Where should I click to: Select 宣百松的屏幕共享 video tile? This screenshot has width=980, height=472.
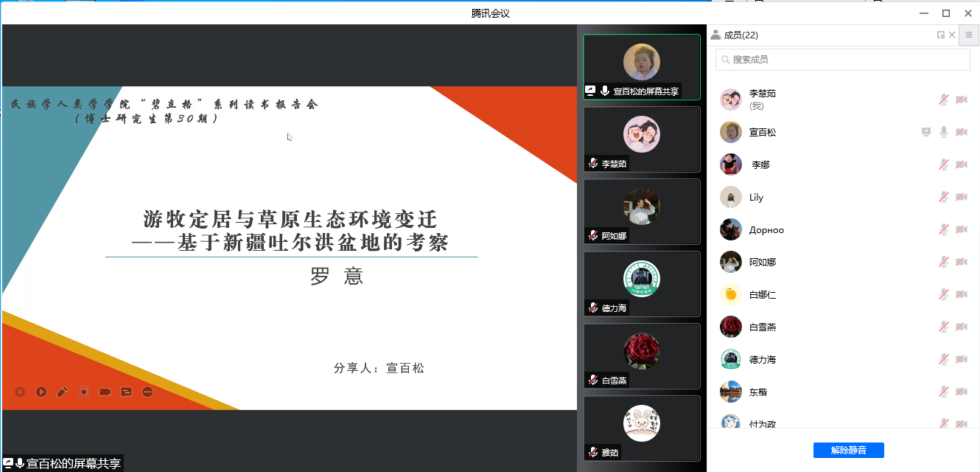(x=641, y=66)
